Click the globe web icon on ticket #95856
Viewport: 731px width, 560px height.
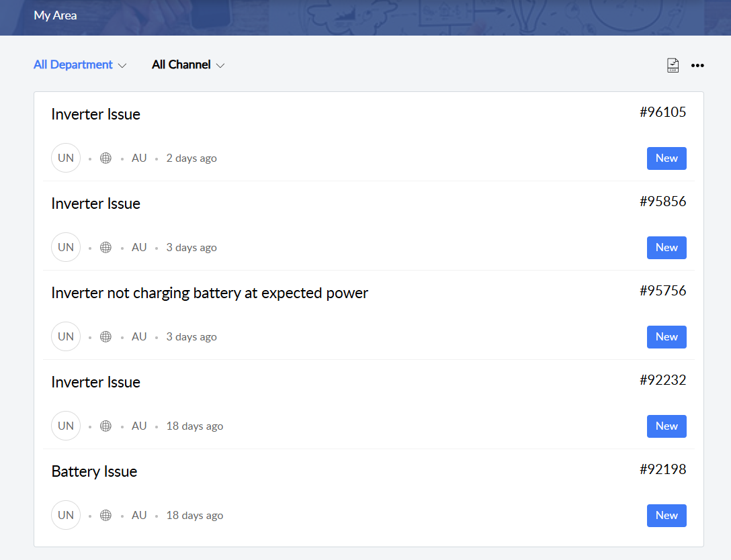105,248
